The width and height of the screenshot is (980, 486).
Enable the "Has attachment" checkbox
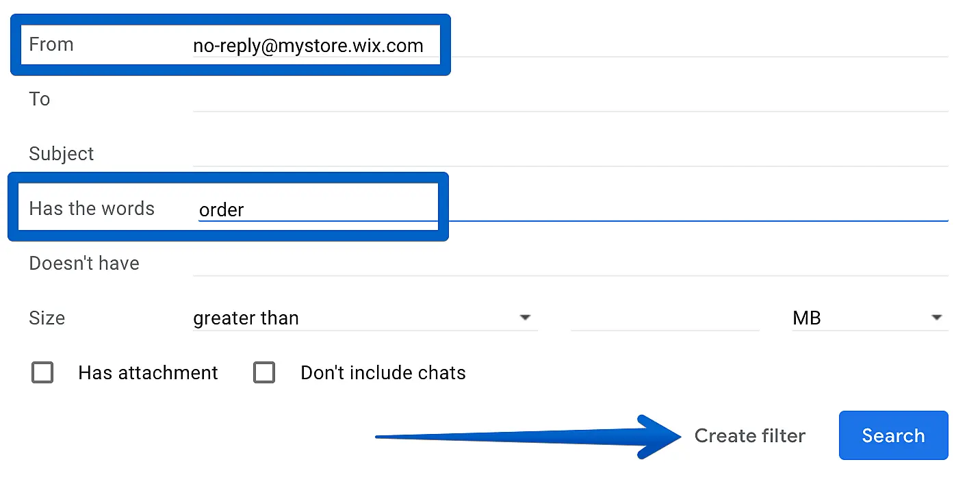pyautogui.click(x=42, y=373)
